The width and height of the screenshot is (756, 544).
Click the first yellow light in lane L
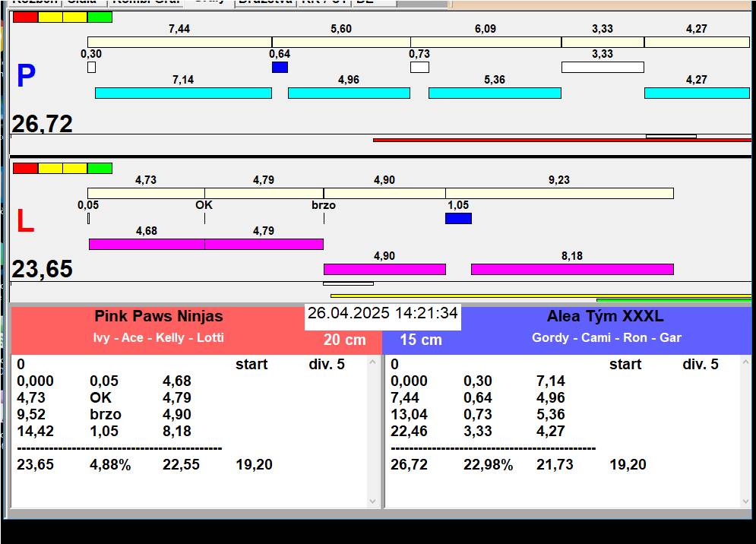coord(50,168)
